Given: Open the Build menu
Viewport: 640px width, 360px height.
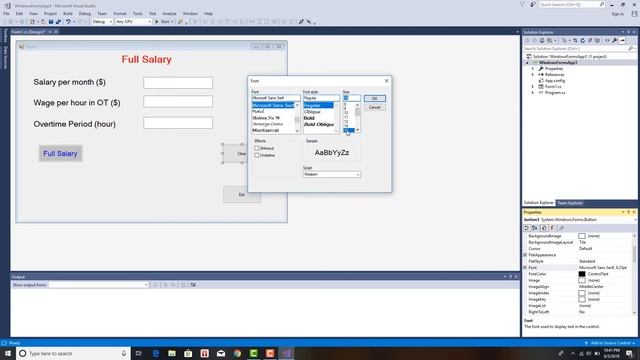Looking at the screenshot, I should tap(68, 13).
